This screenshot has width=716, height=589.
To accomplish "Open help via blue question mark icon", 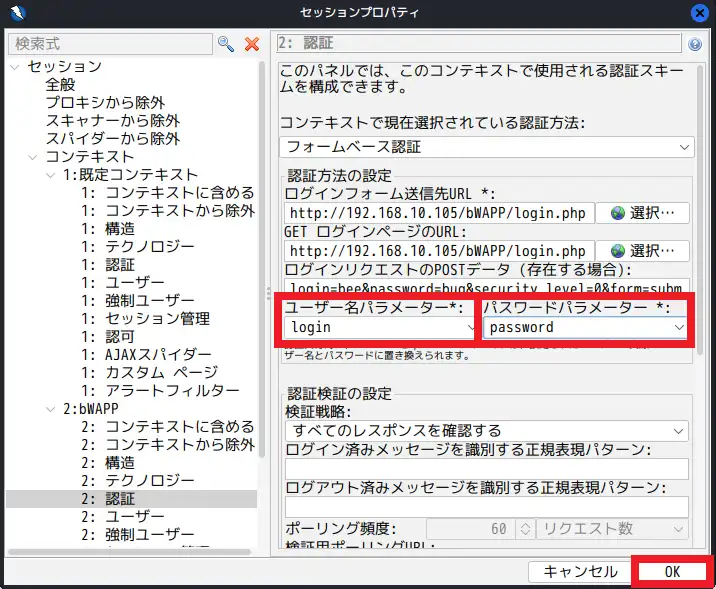I will [x=695, y=44].
